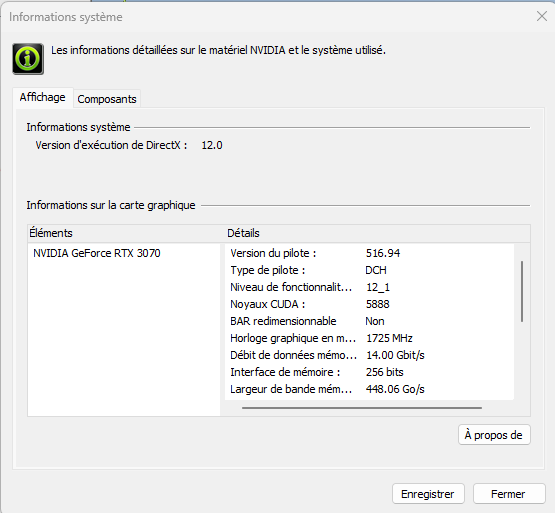
Task: Select the BAR redimensionnable row
Action: click(369, 321)
